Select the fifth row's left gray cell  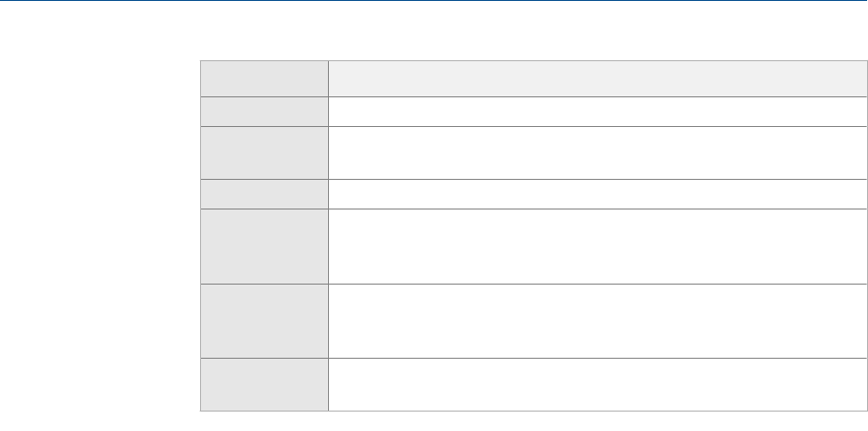(x=264, y=245)
